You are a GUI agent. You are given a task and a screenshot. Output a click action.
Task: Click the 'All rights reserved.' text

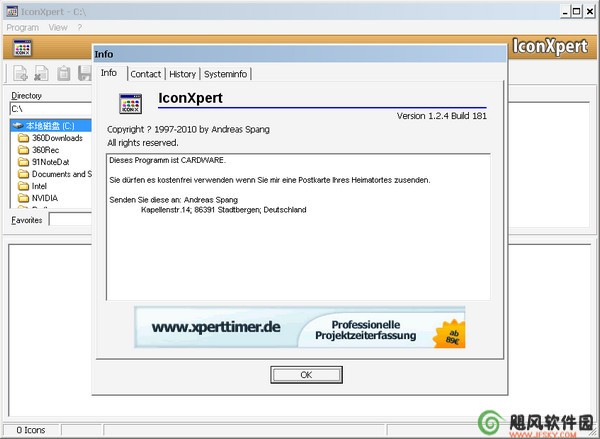(143, 143)
